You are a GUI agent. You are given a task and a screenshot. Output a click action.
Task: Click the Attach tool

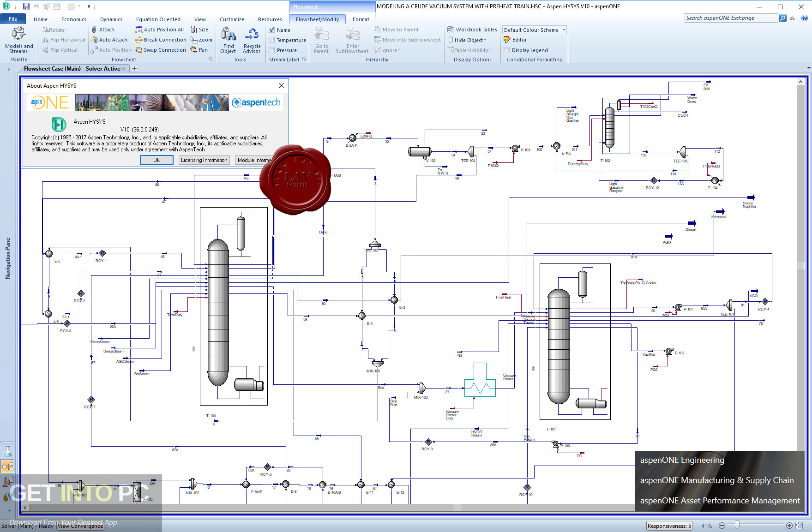[x=103, y=30]
